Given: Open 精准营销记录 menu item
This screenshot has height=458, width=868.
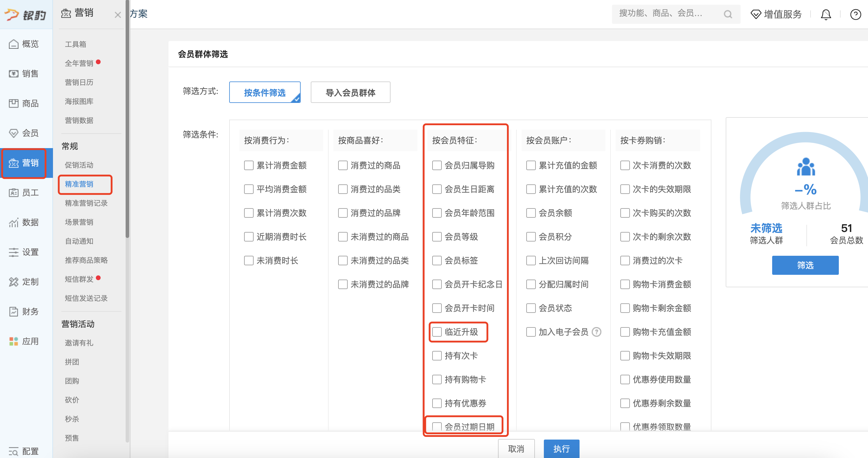Looking at the screenshot, I should click(86, 203).
